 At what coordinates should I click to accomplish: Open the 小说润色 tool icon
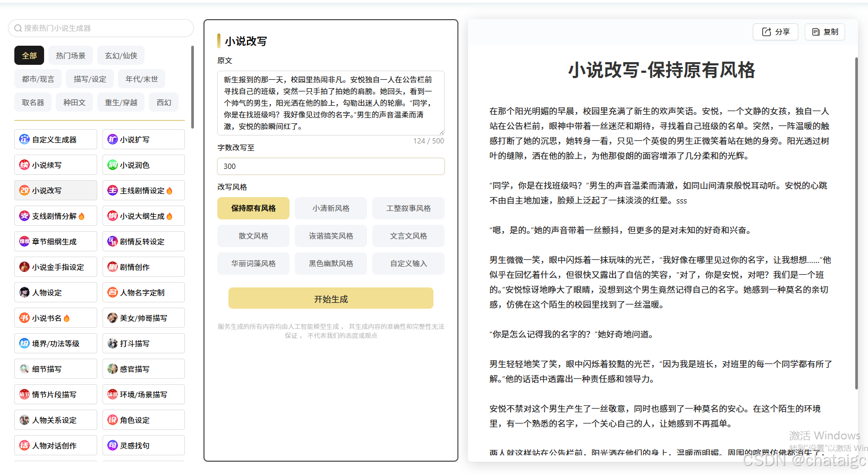coord(113,165)
